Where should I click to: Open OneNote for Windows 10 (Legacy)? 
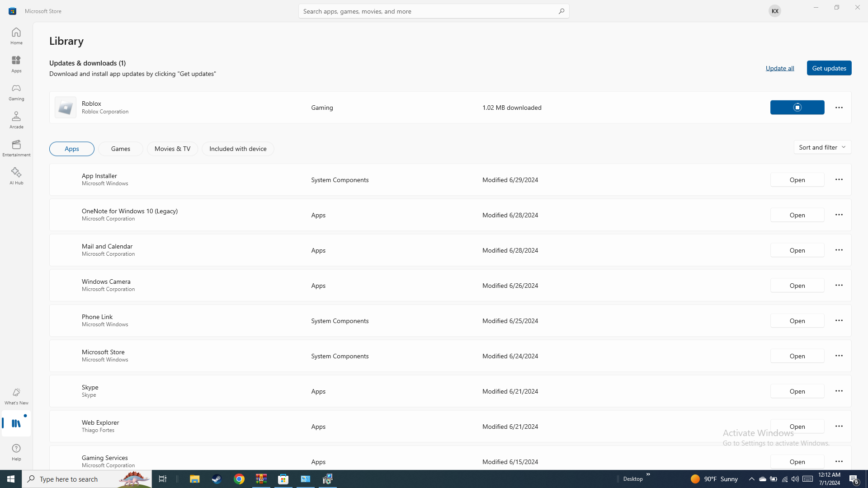797,215
